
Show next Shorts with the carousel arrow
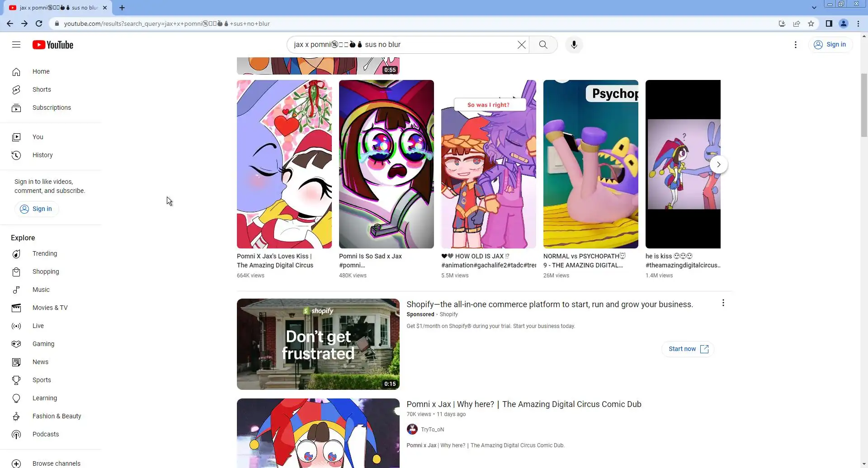click(718, 164)
